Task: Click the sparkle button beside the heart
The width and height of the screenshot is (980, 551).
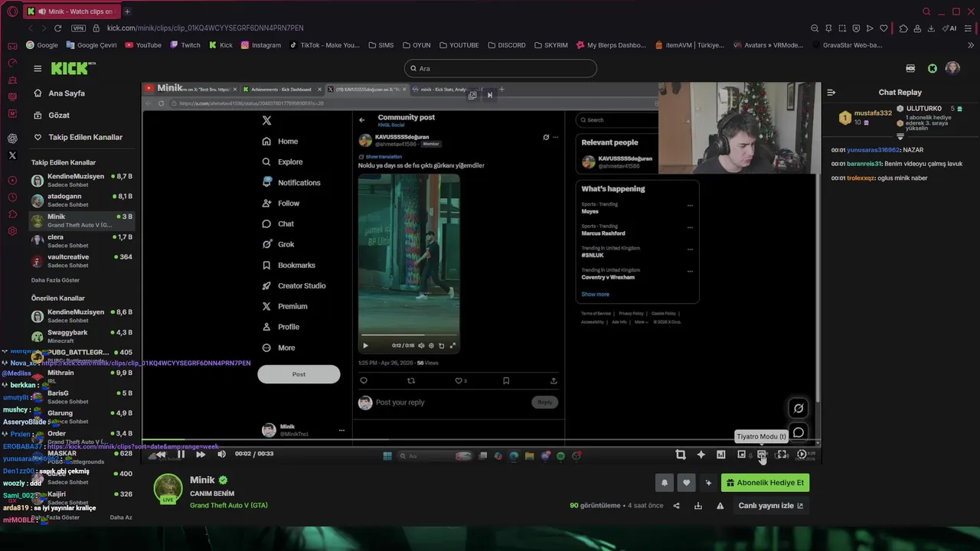Action: coord(708,483)
